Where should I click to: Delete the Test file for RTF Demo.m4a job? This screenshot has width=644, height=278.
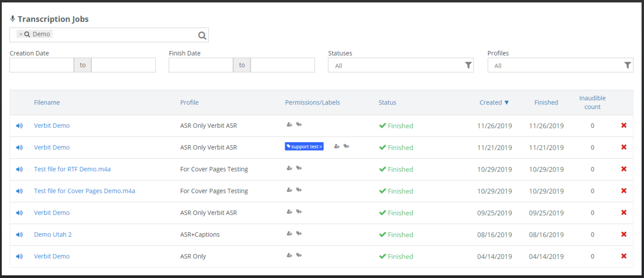pos(624,169)
